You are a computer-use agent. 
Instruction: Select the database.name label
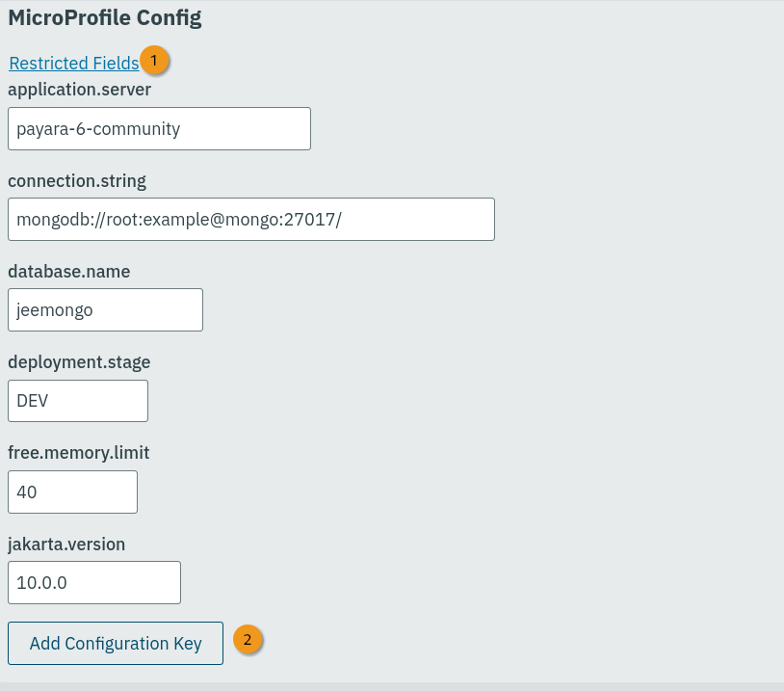coord(69,272)
